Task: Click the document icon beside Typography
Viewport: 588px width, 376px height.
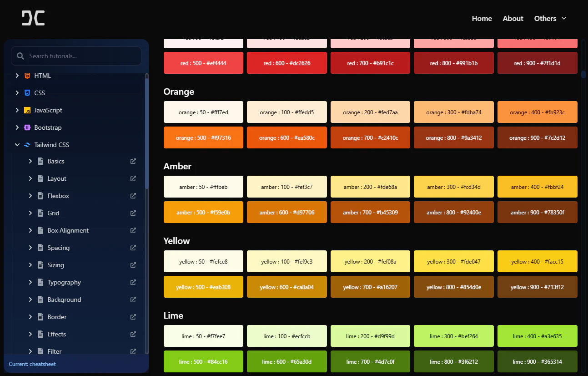Action: tap(40, 282)
